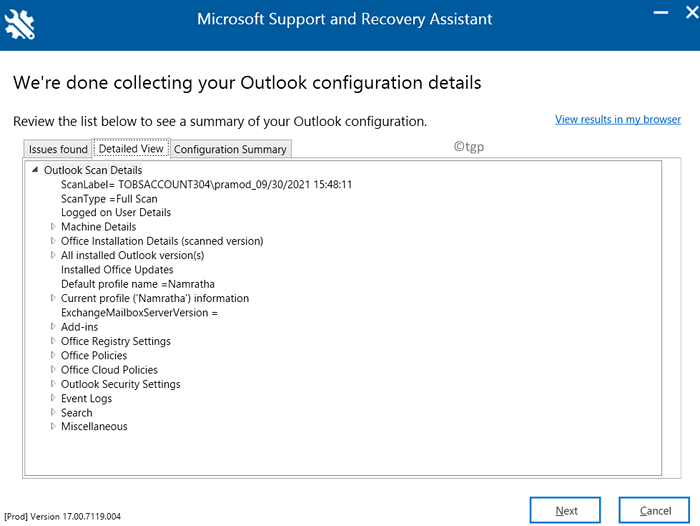The height and width of the screenshot is (526, 700).
Task: Expand Current profile information arrow
Action: click(x=53, y=299)
